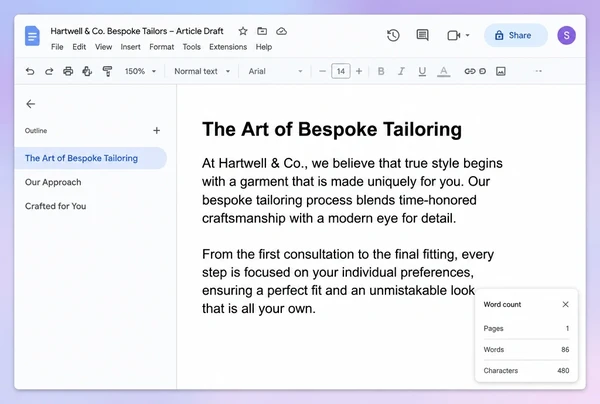Click the Words row showing 86

pyautogui.click(x=526, y=350)
